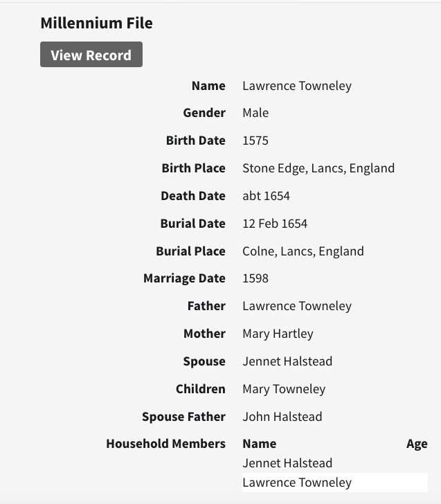
Task: Click spouse father John Halstead
Action: [x=282, y=417]
